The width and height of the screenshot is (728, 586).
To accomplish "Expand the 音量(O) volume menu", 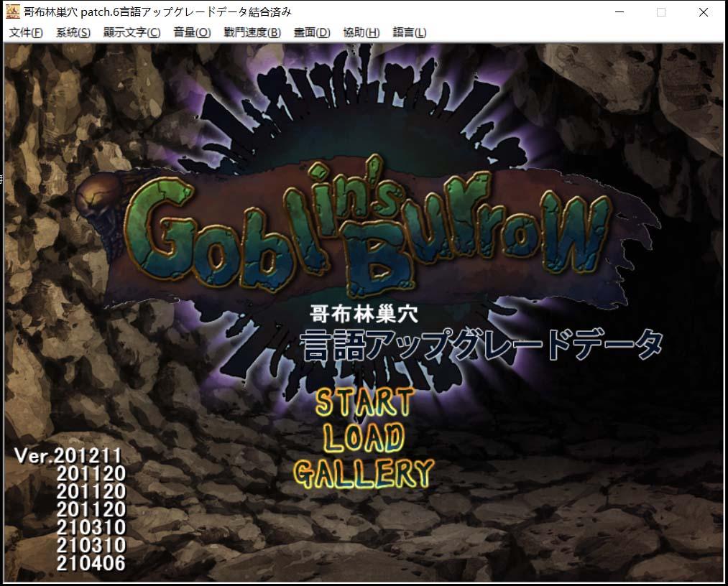I will pyautogui.click(x=192, y=32).
